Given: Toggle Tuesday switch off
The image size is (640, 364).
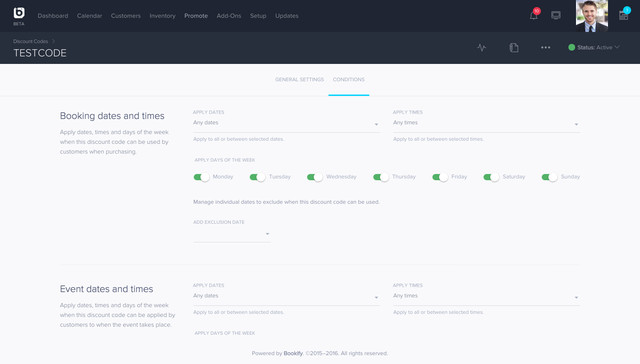Looking at the screenshot, I should [258, 177].
